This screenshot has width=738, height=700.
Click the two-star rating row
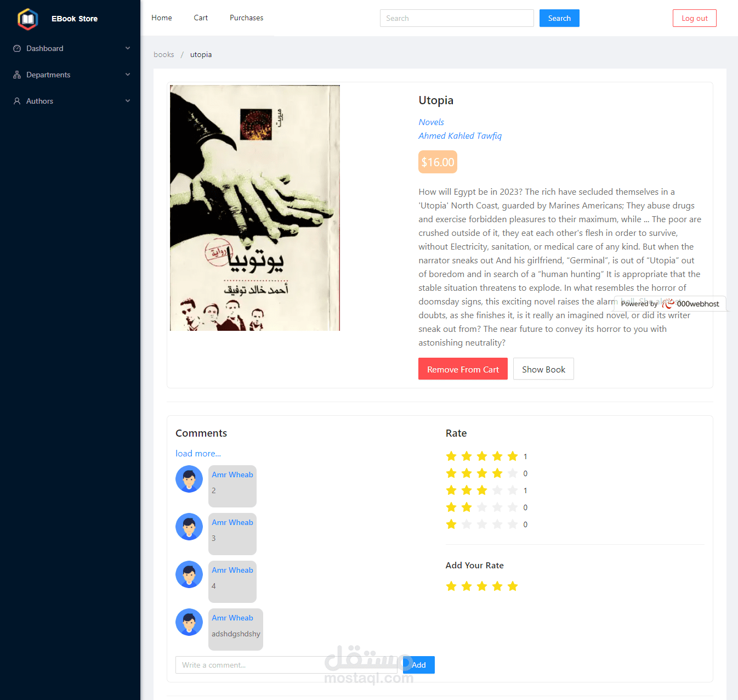[x=487, y=507]
